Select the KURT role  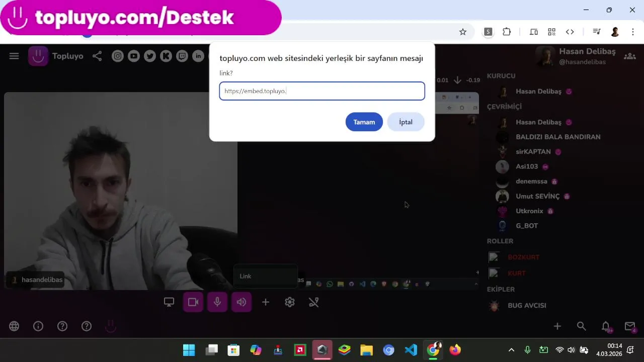point(516,273)
